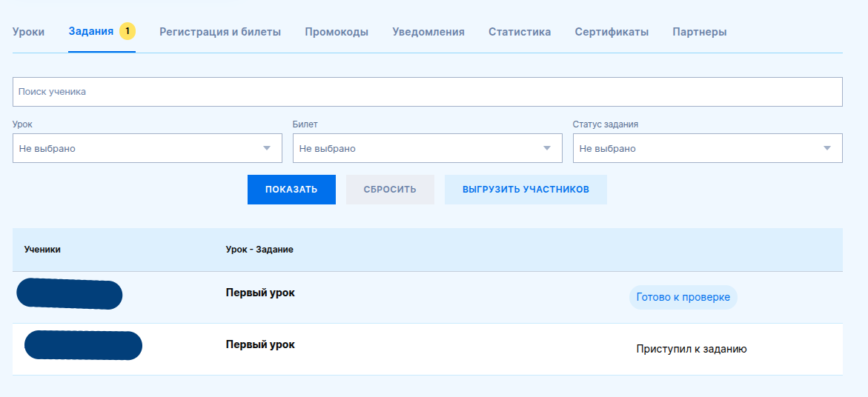Open the Партнеры tab

(700, 32)
